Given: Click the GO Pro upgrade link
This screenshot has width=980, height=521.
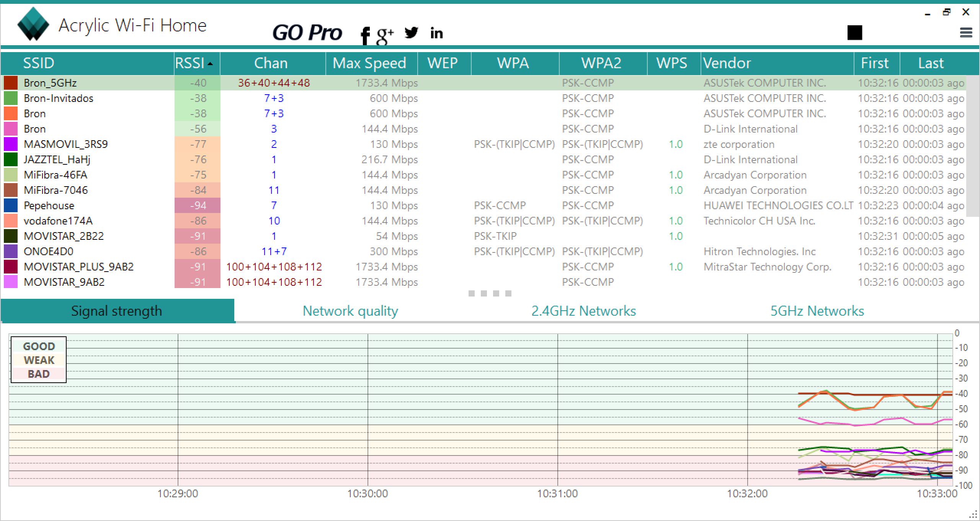Looking at the screenshot, I should pos(307,33).
